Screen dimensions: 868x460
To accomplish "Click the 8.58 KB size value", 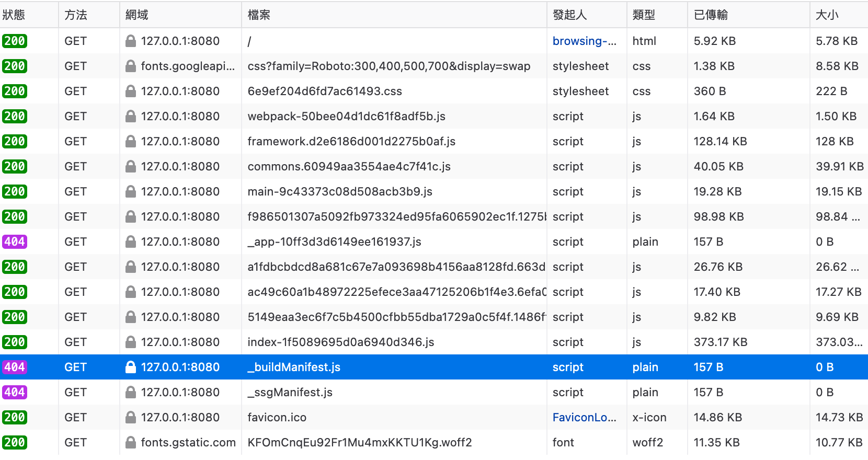I will (x=837, y=66).
